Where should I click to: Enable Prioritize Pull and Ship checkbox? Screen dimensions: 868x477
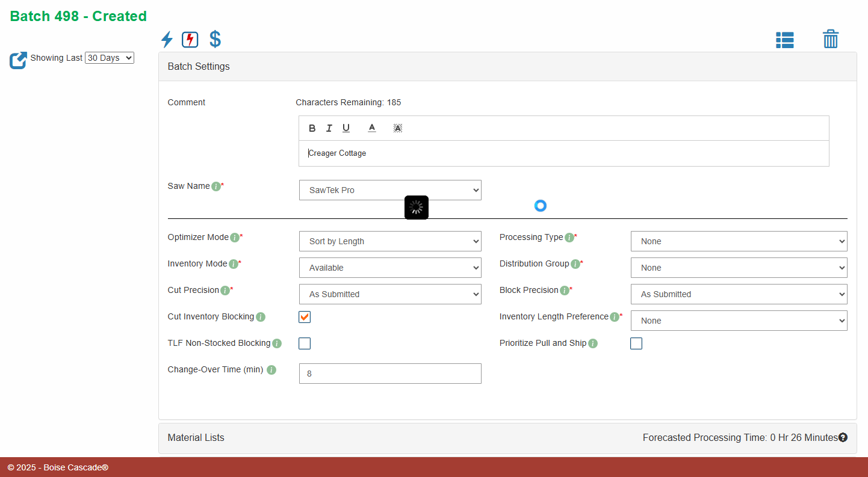coord(636,343)
